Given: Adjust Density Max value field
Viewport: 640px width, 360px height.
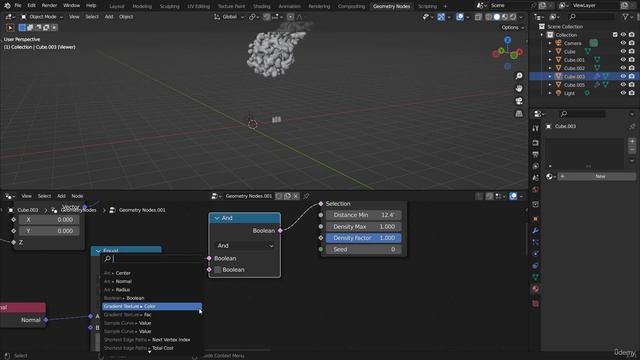Looking at the screenshot, I should [363, 227].
